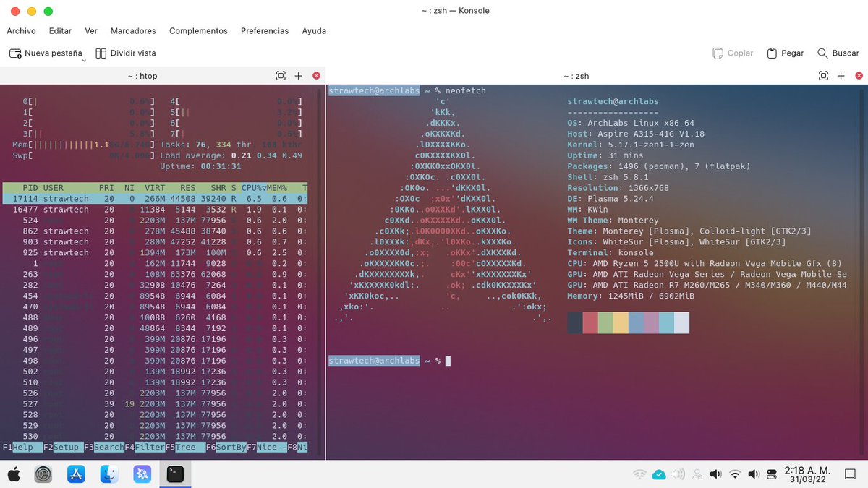Sort htop by PID column header
The height and width of the screenshot is (488, 868).
coord(30,188)
